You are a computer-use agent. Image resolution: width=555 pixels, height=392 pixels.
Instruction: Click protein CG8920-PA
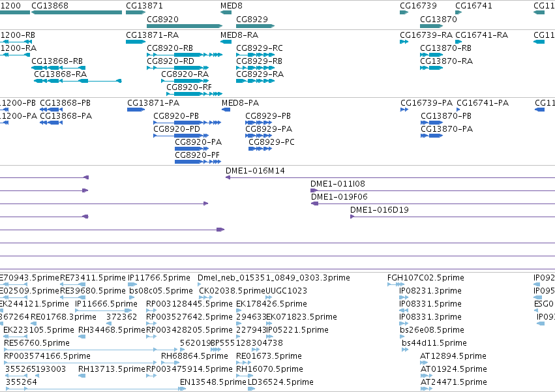click(198, 142)
